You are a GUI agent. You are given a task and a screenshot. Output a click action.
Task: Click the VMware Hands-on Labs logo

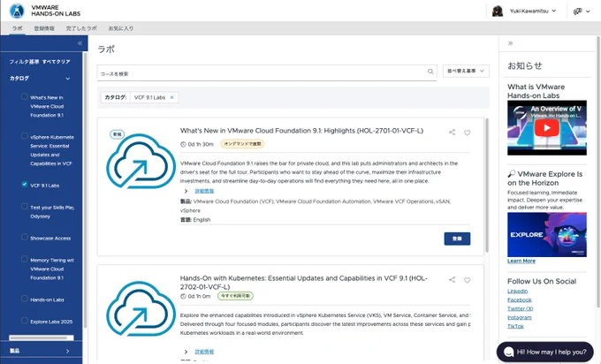tap(17, 11)
